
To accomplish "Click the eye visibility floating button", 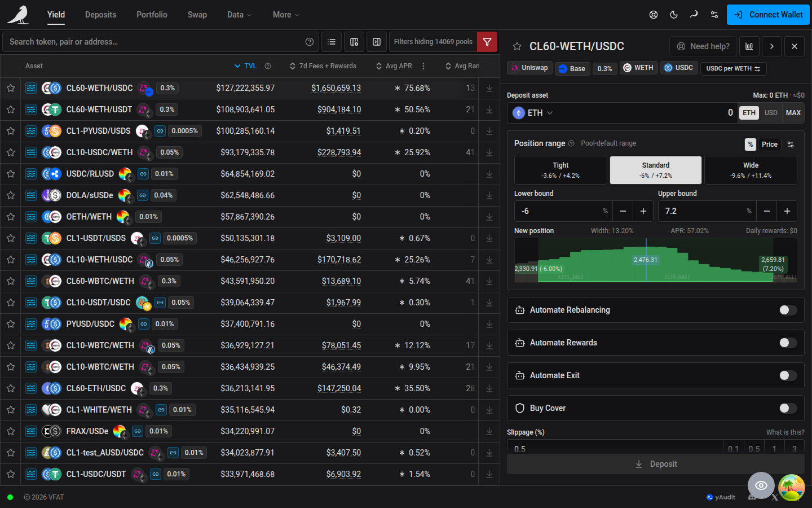I will pyautogui.click(x=761, y=485).
